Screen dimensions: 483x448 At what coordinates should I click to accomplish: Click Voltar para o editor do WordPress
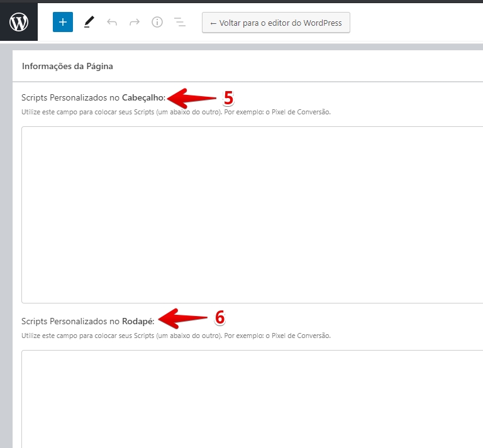(275, 23)
